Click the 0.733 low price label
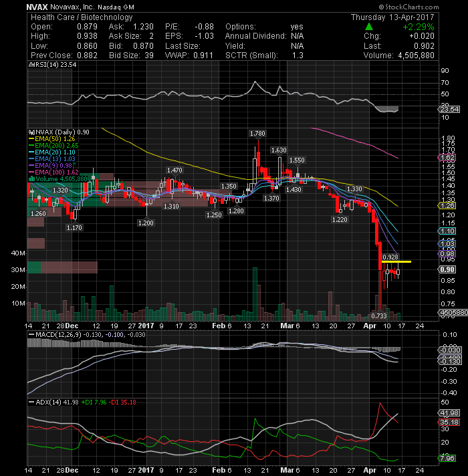Image resolution: width=468 pixels, height=476 pixels. click(x=379, y=316)
